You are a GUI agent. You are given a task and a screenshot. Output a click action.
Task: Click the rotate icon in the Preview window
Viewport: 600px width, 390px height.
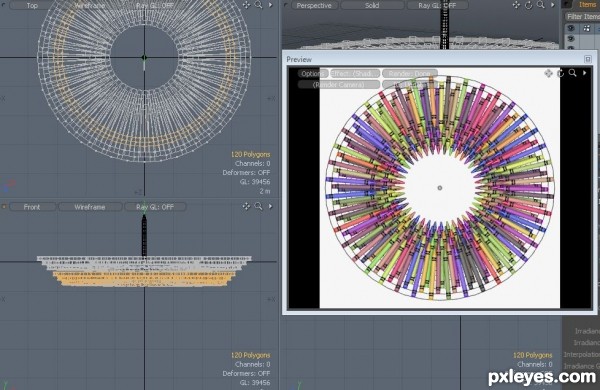(x=561, y=73)
